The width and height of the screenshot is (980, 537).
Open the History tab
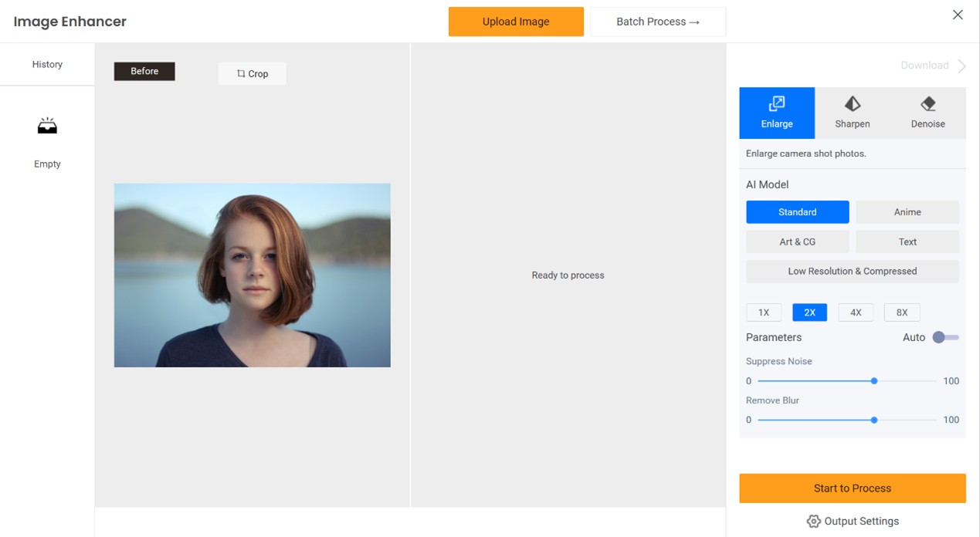[47, 65]
